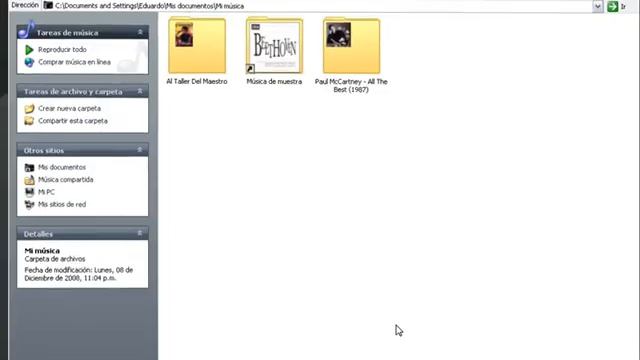Click the green play icon beside Reproducir todo
Viewport: 640px width, 360px height.
(29, 50)
